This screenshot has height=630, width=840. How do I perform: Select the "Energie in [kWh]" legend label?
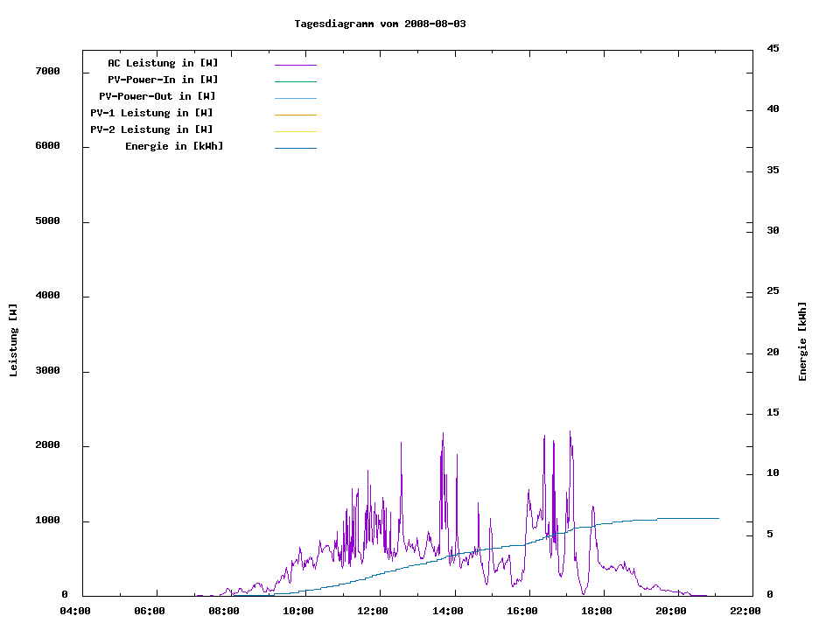174,146
